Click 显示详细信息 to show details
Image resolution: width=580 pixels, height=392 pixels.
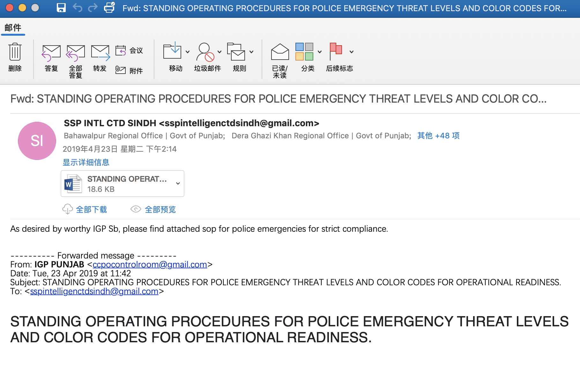86,163
